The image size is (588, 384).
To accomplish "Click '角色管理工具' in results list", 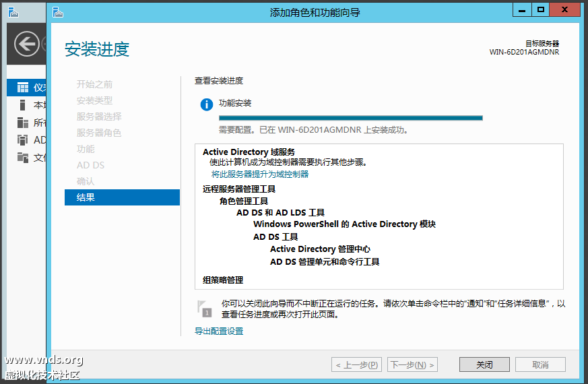I will click(x=244, y=201).
